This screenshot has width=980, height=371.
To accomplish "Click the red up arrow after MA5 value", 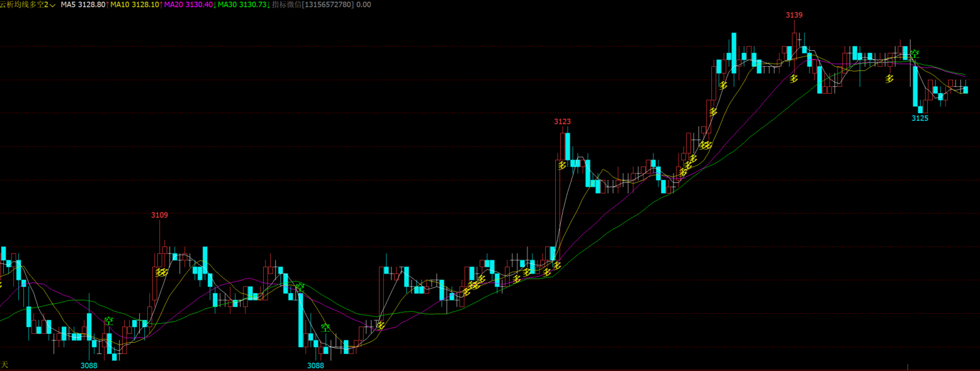I will click(x=108, y=4).
